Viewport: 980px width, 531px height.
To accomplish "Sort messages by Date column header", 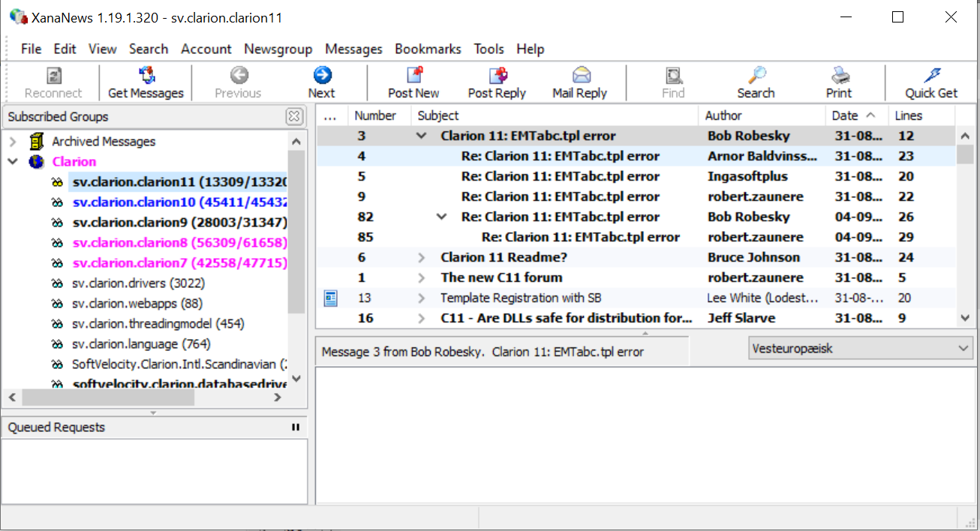I will point(845,115).
